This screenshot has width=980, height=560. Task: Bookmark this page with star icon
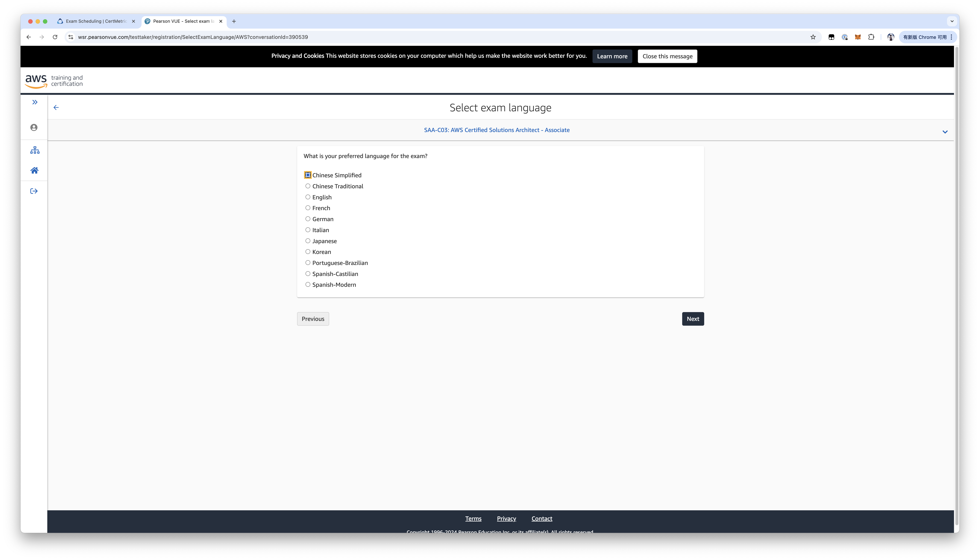(813, 37)
